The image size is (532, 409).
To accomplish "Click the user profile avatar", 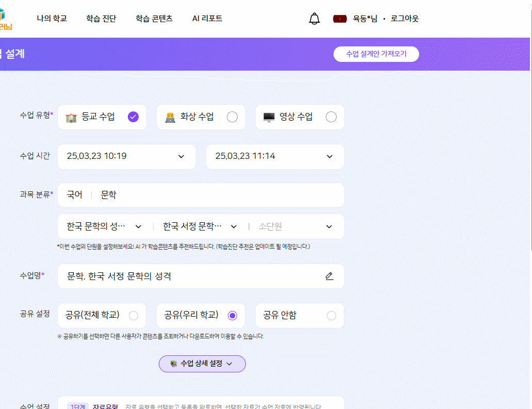I will point(340,19).
